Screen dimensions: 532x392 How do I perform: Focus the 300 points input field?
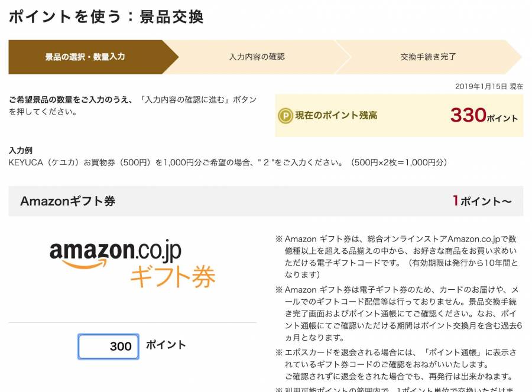[108, 347]
